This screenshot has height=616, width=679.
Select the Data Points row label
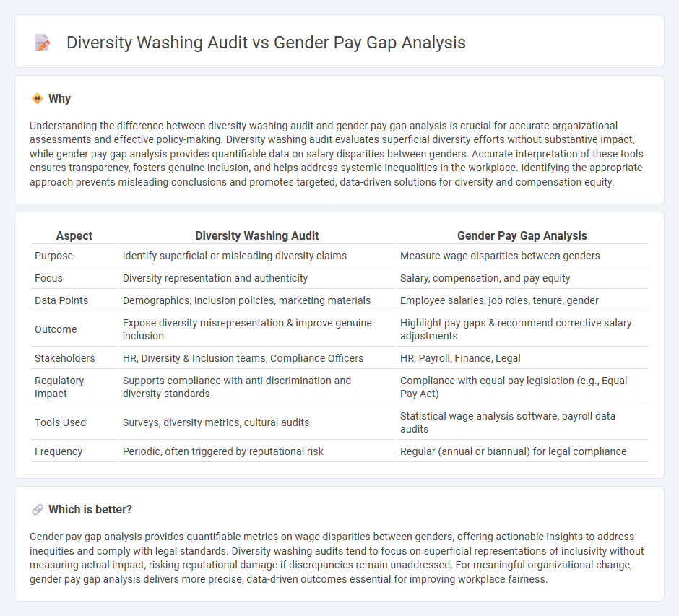(61, 301)
